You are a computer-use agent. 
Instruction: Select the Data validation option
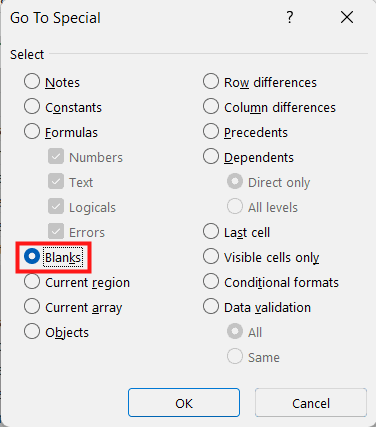click(211, 306)
